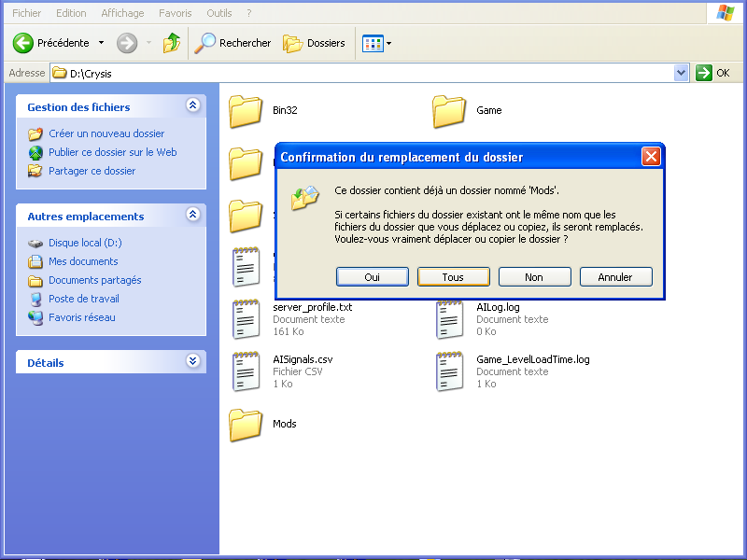The width and height of the screenshot is (747, 560).
Task: Click the Partager ce dossier link
Action: pyautogui.click(x=92, y=171)
